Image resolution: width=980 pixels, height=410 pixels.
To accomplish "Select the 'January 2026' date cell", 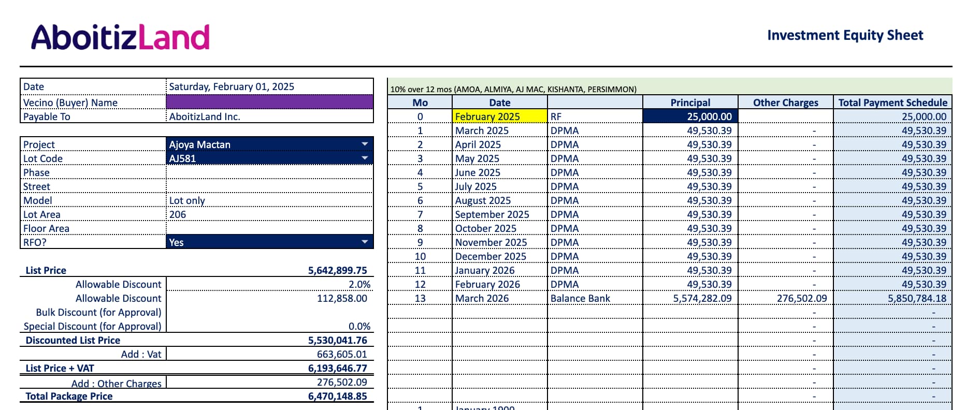I will coord(499,270).
